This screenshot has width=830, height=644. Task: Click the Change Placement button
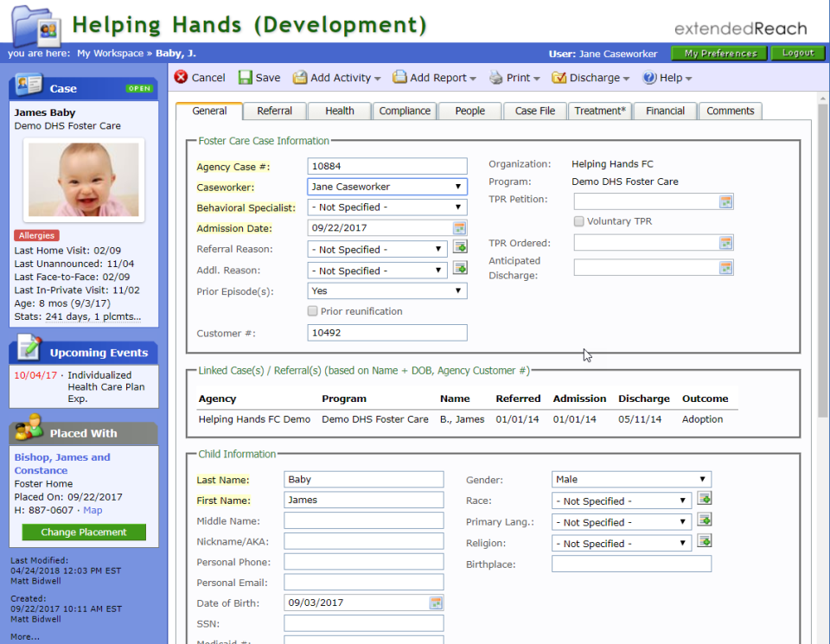[83, 532]
